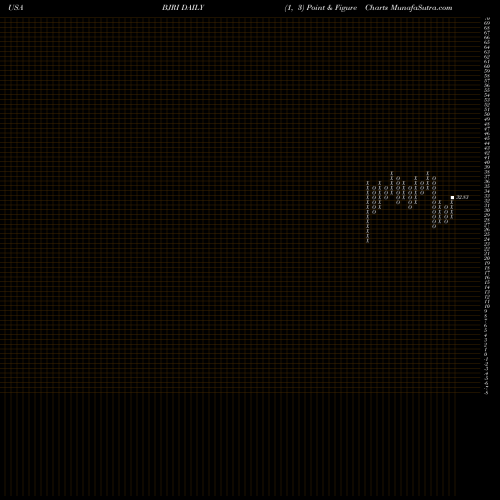Click the Charts MunafaSutra.com text
The width and height of the screenshot is (500, 500).
[409, 8]
